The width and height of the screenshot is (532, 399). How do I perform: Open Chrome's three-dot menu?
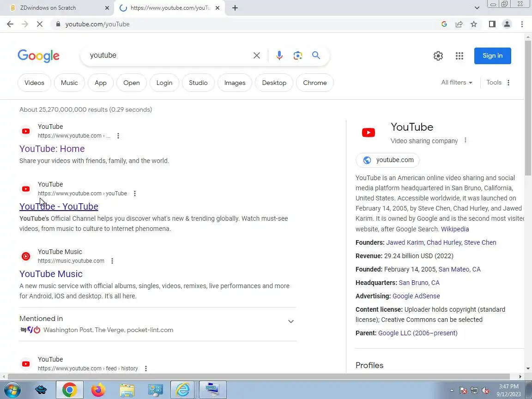(522, 24)
